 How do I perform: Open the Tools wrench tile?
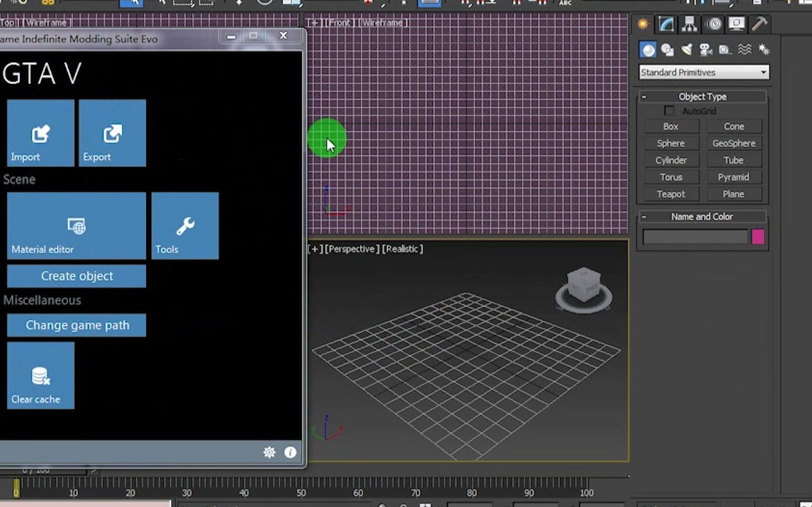[x=185, y=226]
